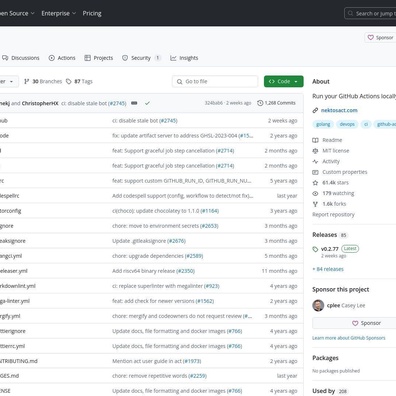Select the ci topic tag
The height and width of the screenshot is (396, 396).
pyautogui.click(x=366, y=124)
